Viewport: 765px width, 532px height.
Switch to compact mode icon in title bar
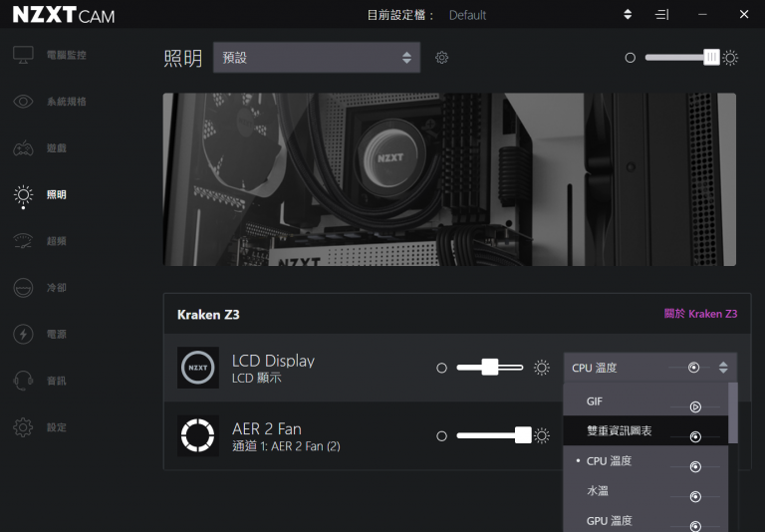(x=662, y=15)
